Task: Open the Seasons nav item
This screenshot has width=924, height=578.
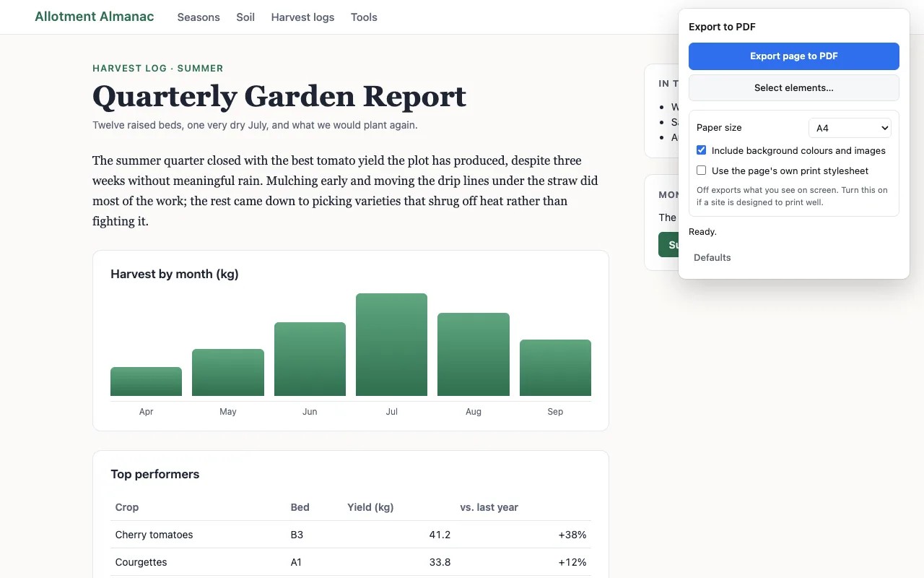Action: pos(199,17)
